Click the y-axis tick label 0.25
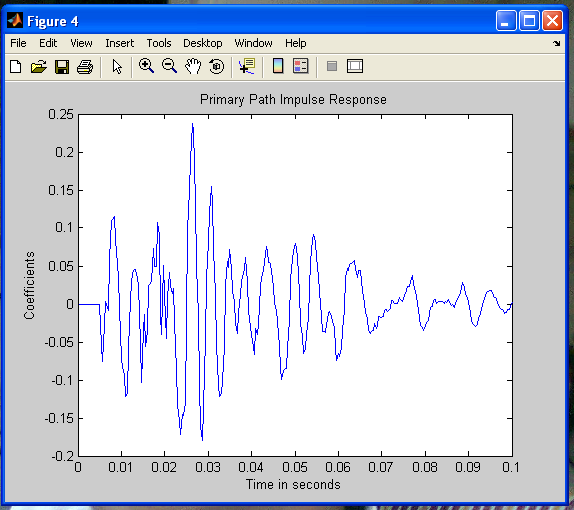574x510 pixels. click(x=61, y=114)
